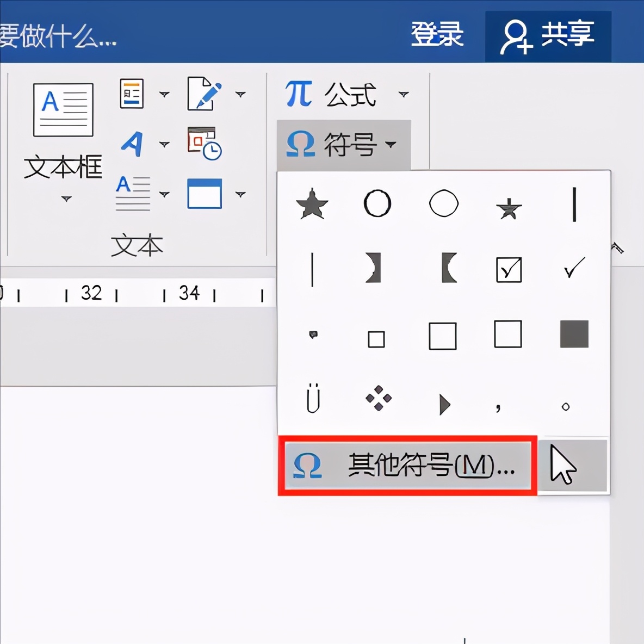Click the Object insert icon
644x644 pixels.
[x=205, y=194]
